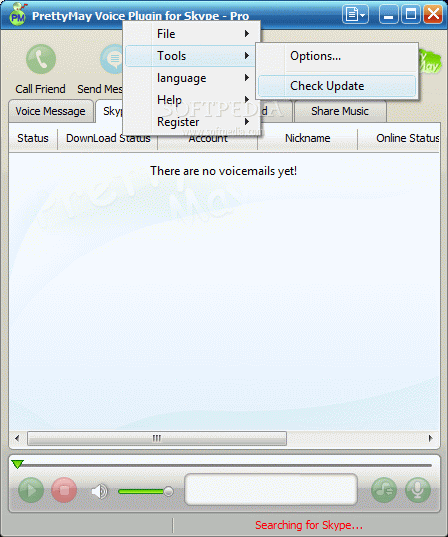Viewport: 448px width, 537px height.
Task: Select Options... in Tools submenu
Action: pyautogui.click(x=337, y=56)
